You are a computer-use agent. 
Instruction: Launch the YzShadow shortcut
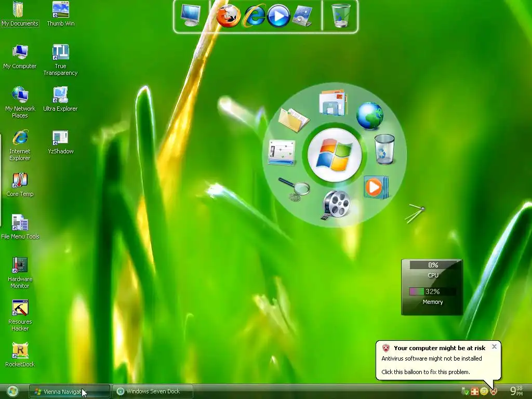(60, 142)
